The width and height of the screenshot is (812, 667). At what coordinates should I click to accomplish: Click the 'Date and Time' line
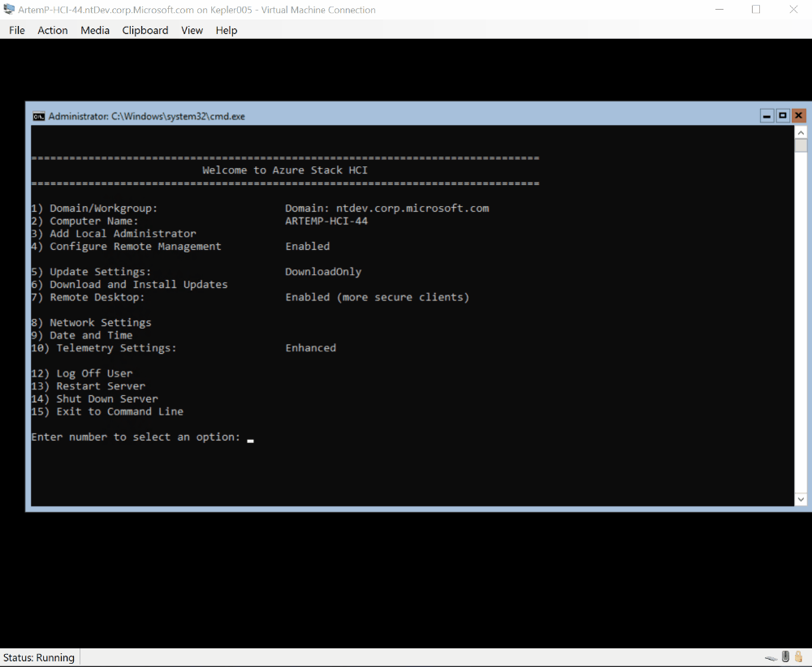[81, 335]
